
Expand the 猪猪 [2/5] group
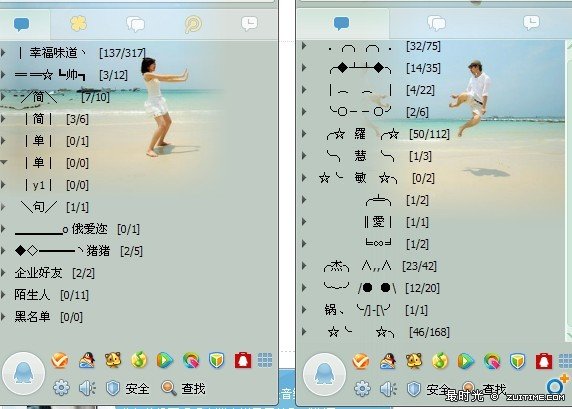click(3, 251)
